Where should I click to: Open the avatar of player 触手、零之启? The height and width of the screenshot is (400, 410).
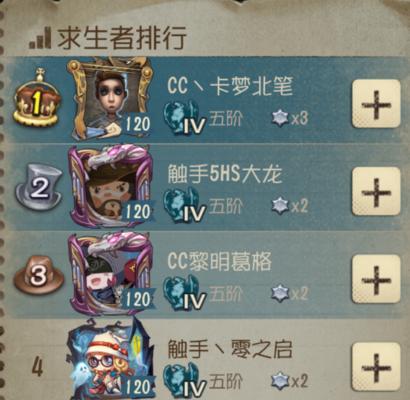point(110,360)
